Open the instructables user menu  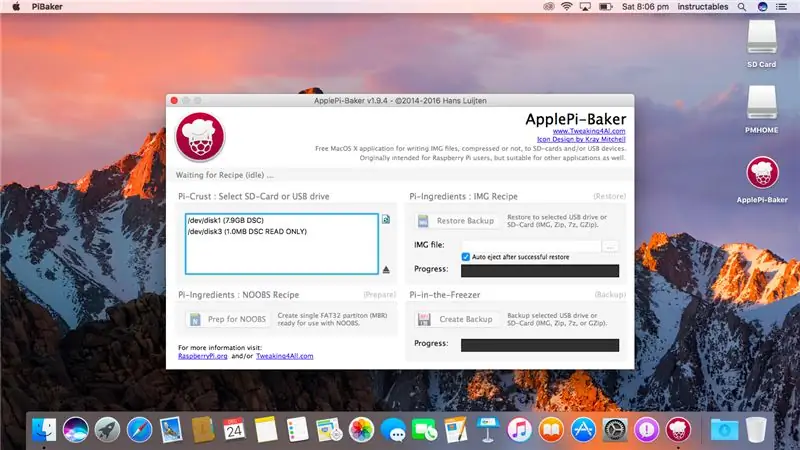coord(703,7)
